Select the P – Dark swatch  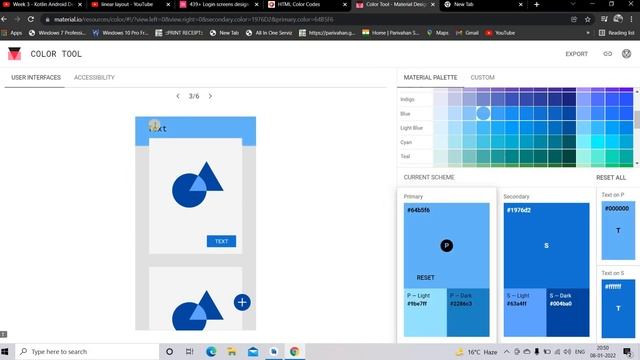468,312
